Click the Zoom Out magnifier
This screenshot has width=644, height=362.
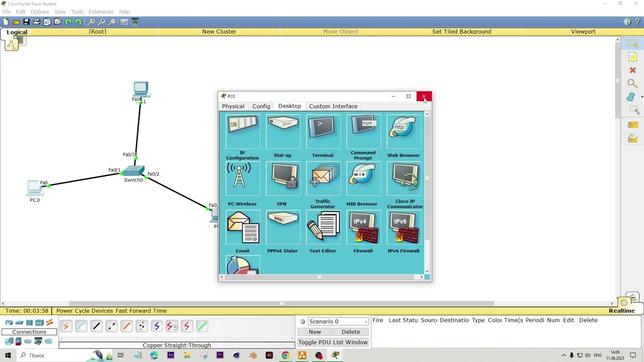coord(112,22)
